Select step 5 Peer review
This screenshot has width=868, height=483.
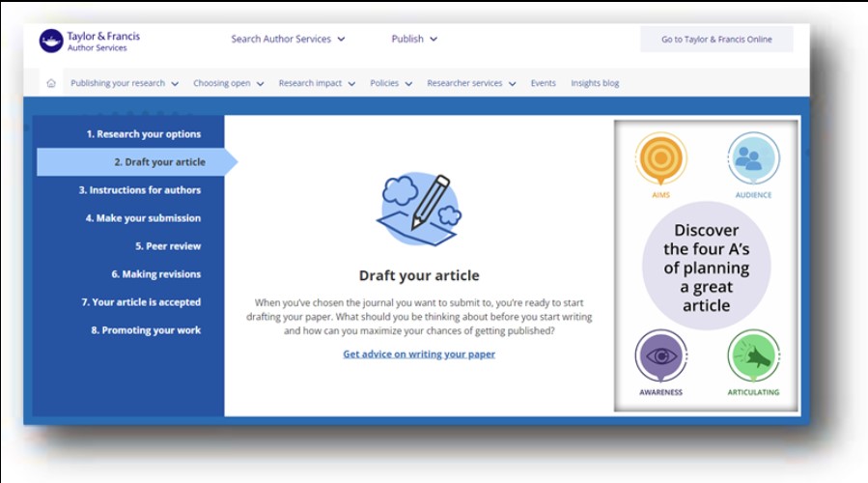click(x=173, y=246)
